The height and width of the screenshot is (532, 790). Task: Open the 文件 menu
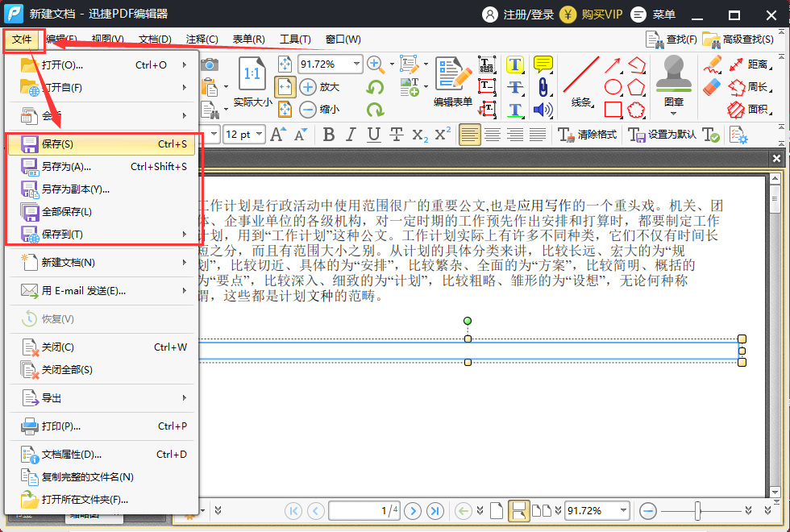(22, 39)
